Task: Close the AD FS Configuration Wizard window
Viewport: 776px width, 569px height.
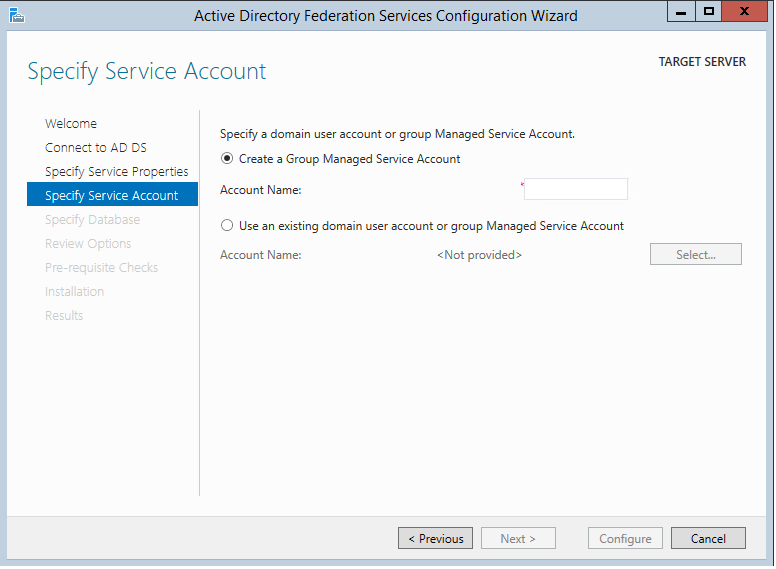Action: (x=747, y=13)
